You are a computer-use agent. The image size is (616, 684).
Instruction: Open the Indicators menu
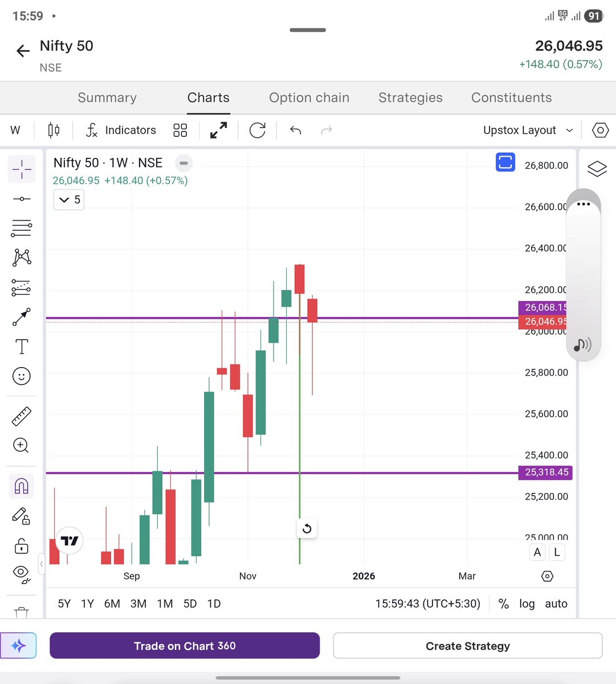tap(121, 130)
